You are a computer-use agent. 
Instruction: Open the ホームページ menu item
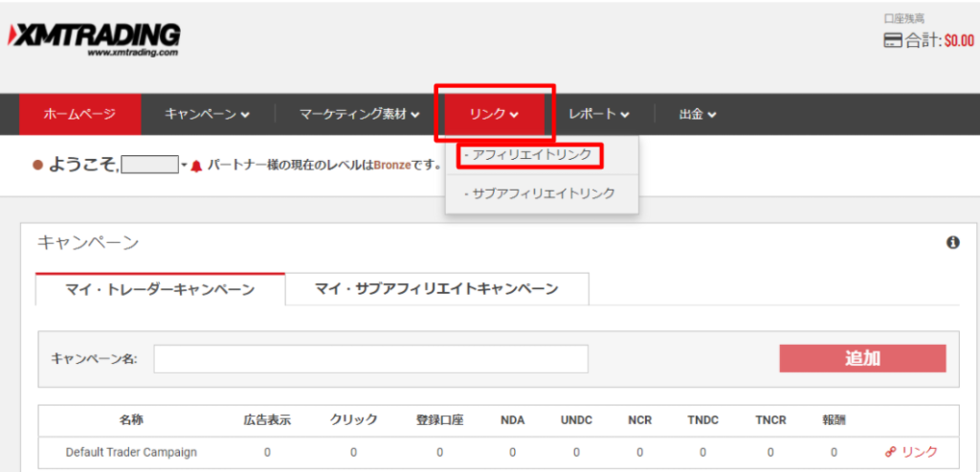pyautogui.click(x=80, y=114)
